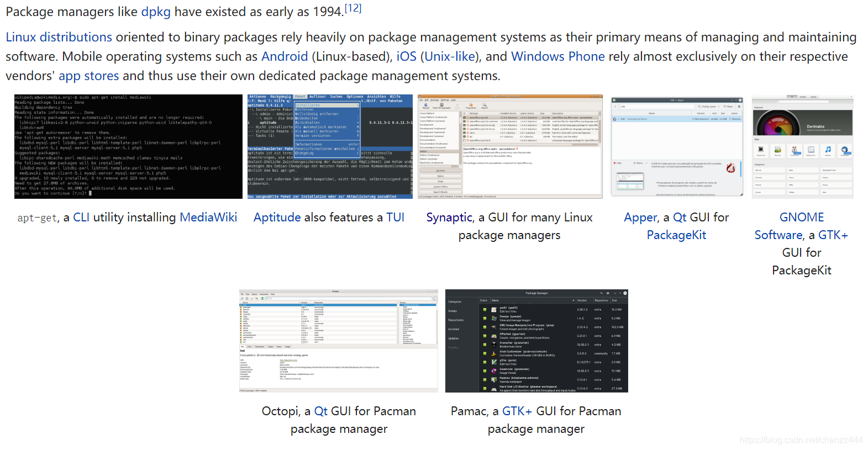Open the Pamac Package Manager thumbnail
This screenshot has height=450, width=868.
536,341
